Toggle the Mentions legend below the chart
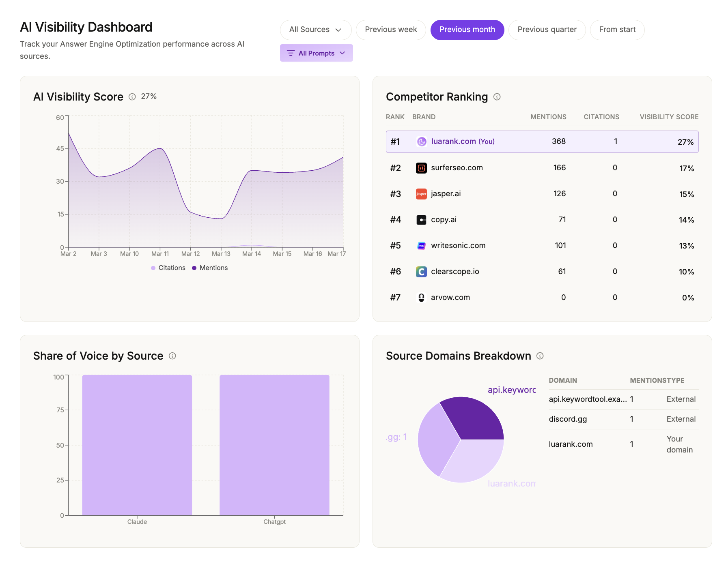 click(x=210, y=268)
